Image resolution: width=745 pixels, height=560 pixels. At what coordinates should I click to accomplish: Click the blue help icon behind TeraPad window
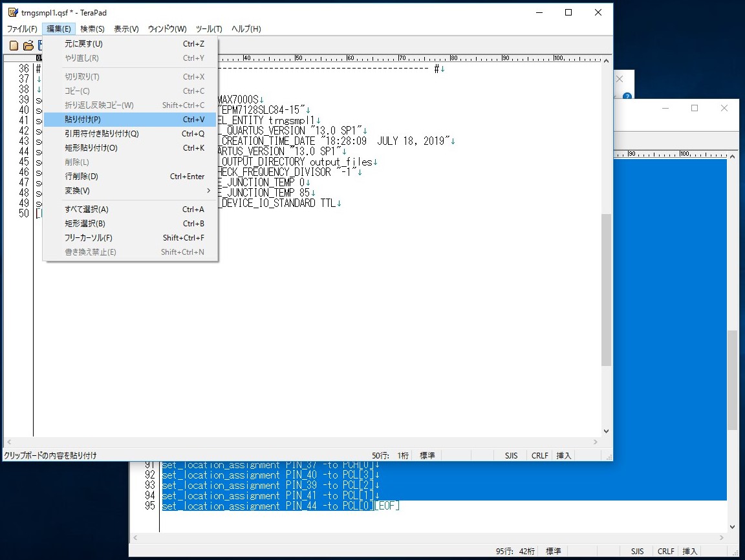click(x=627, y=96)
